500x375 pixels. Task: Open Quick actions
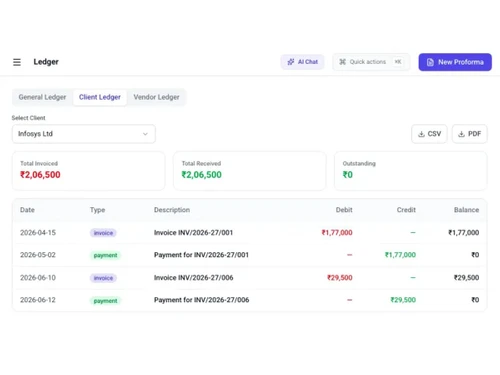pos(371,62)
